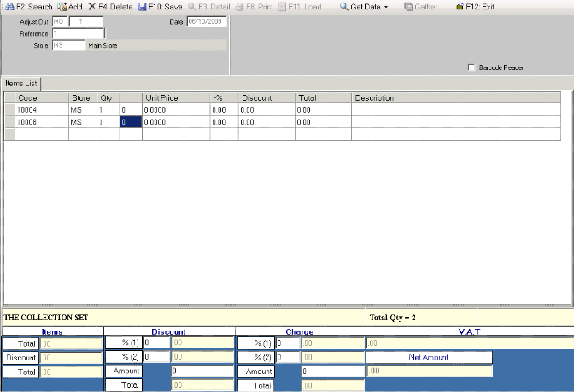Image resolution: width=574 pixels, height=392 pixels.
Task: Click the Date field
Action: (206, 21)
